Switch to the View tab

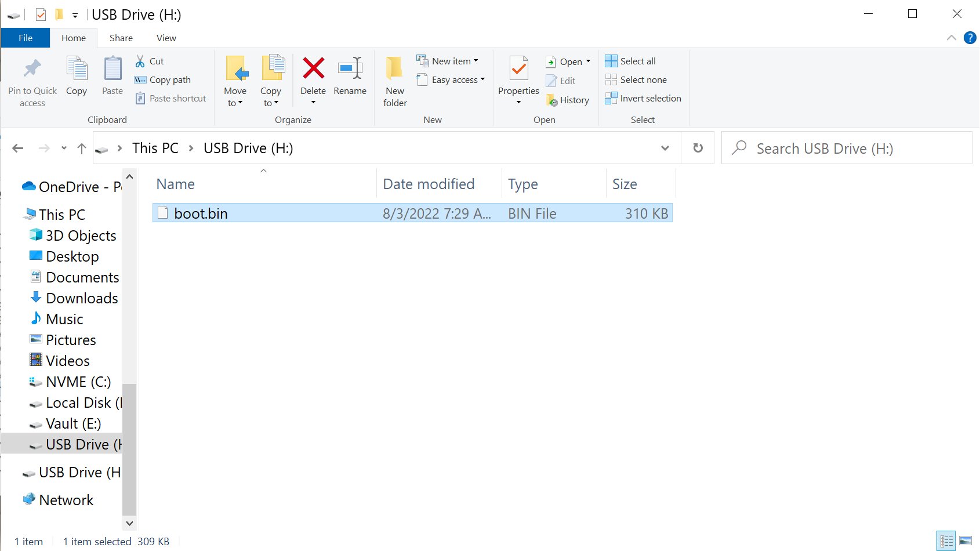[166, 38]
